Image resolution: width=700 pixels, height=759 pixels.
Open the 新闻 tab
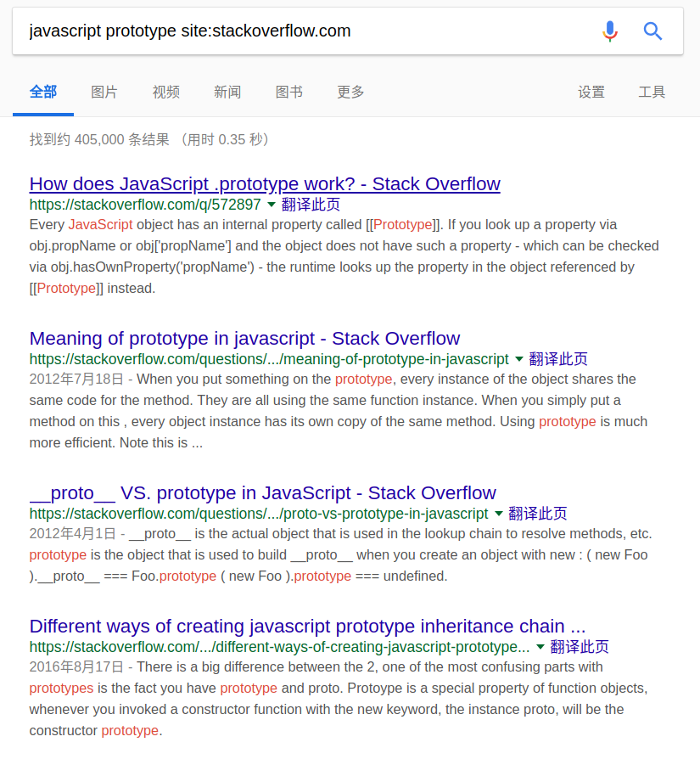[227, 92]
